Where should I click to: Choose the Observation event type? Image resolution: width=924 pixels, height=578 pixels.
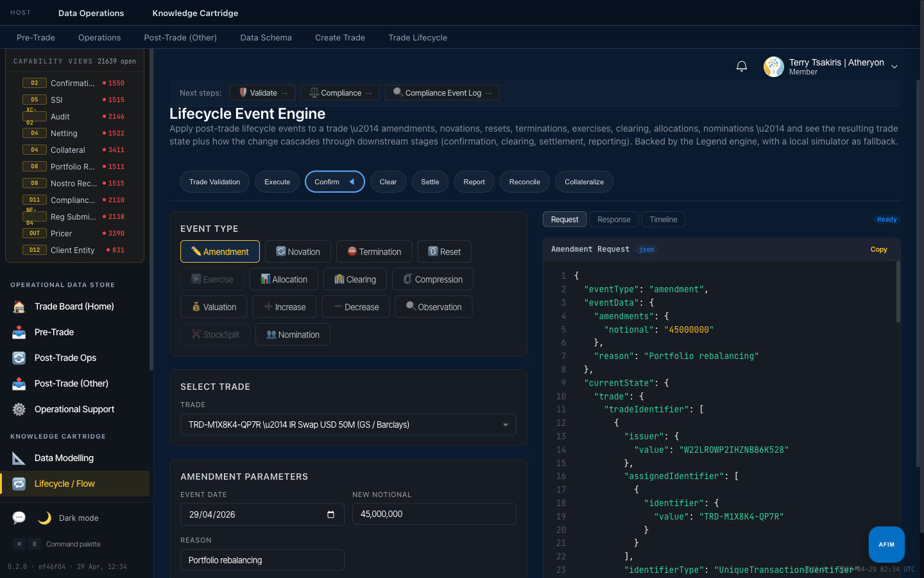(433, 307)
